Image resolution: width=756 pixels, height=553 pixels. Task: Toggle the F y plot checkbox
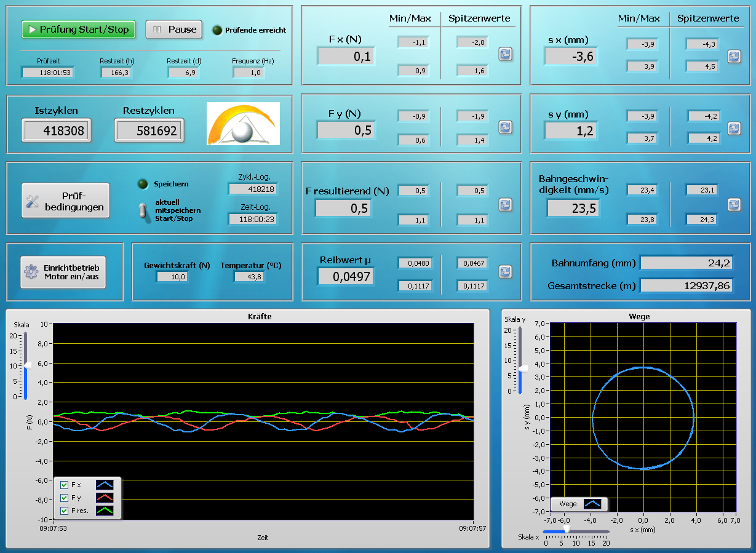coord(65,498)
